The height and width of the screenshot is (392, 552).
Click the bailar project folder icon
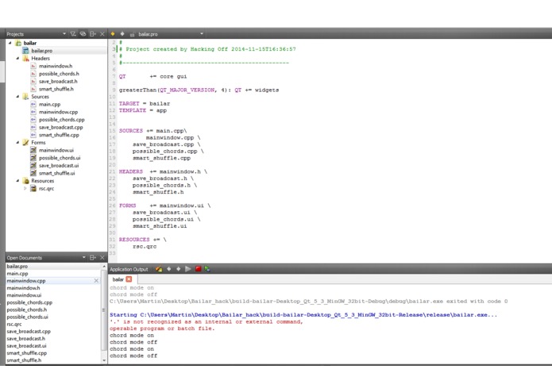[x=18, y=43]
